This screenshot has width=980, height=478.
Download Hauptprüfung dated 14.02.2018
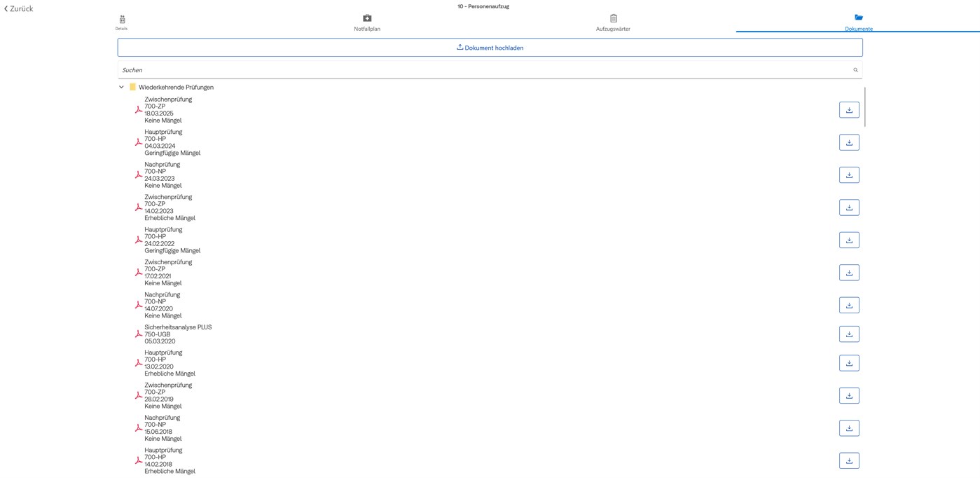[x=849, y=460]
